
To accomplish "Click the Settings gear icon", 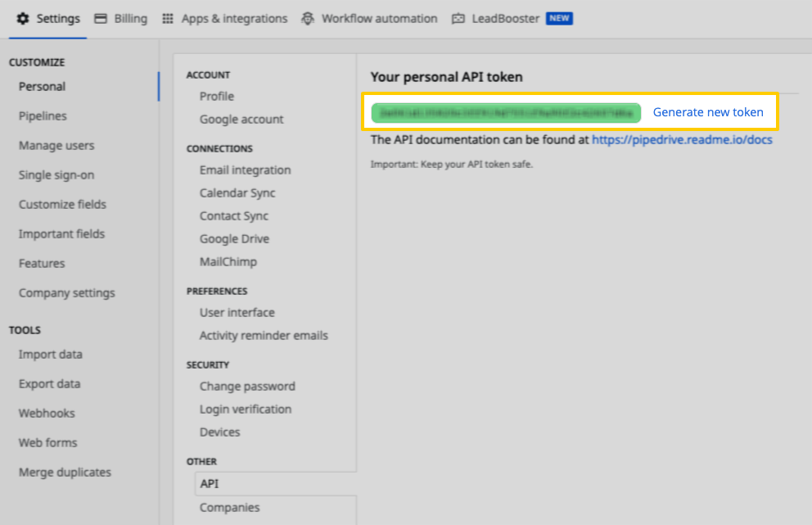I will [x=24, y=18].
